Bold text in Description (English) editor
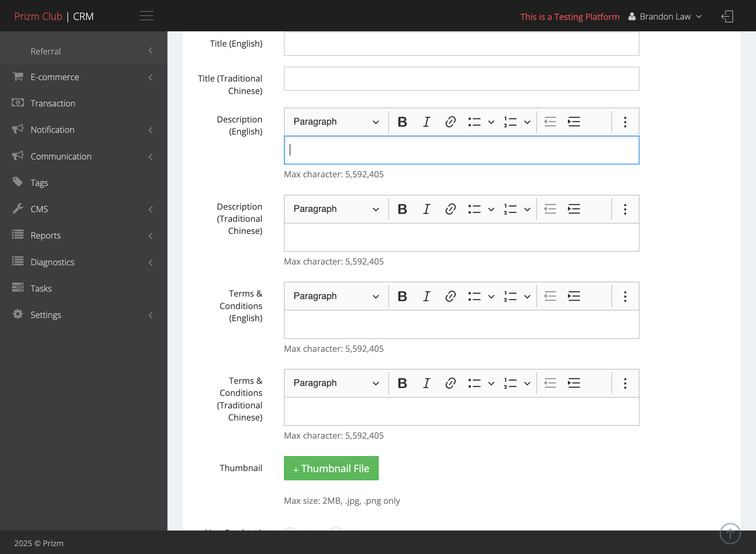 pyautogui.click(x=402, y=122)
